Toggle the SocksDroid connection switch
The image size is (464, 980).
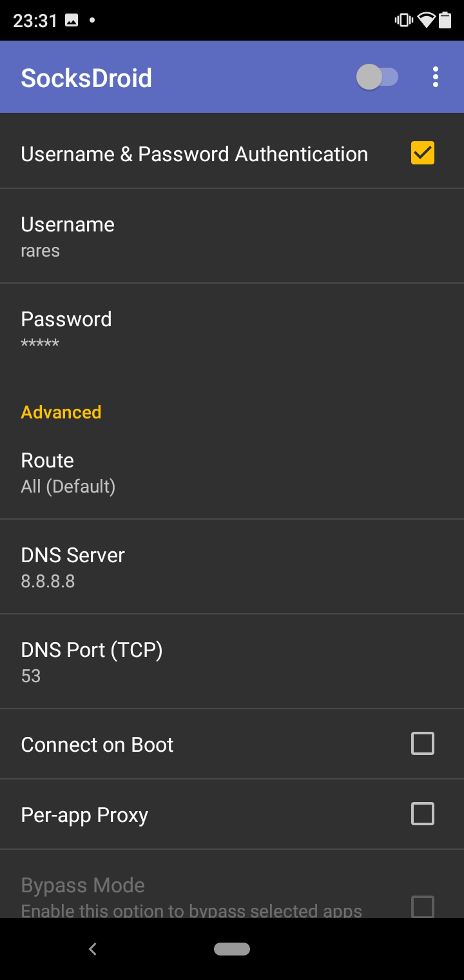pos(378,77)
